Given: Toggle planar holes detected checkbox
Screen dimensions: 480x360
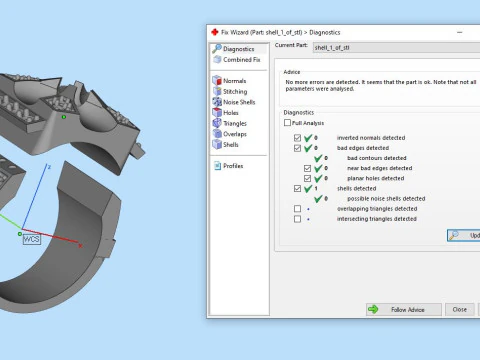Looking at the screenshot, I should click(x=307, y=178).
